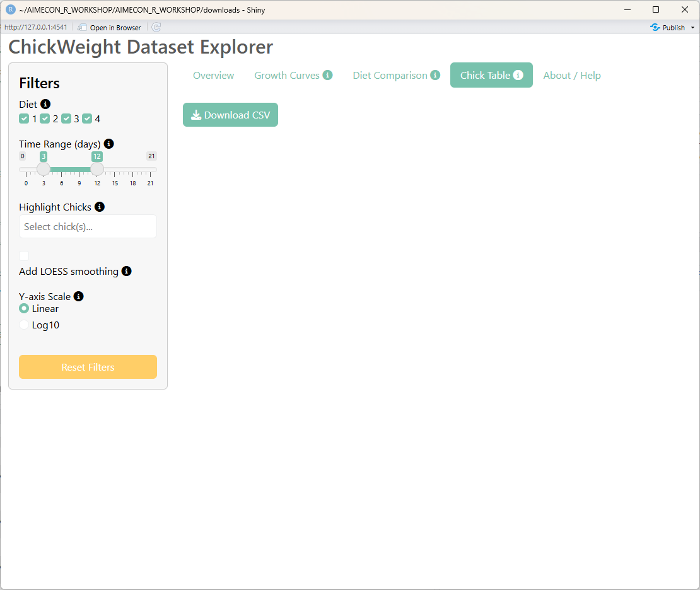This screenshot has height=590, width=700.
Task: Click the Highlight Chicks info icon
Action: [x=100, y=207]
